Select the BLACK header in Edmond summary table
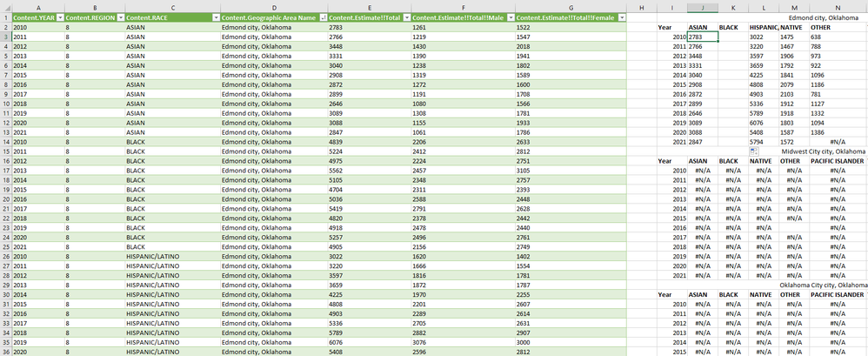 pos(733,27)
